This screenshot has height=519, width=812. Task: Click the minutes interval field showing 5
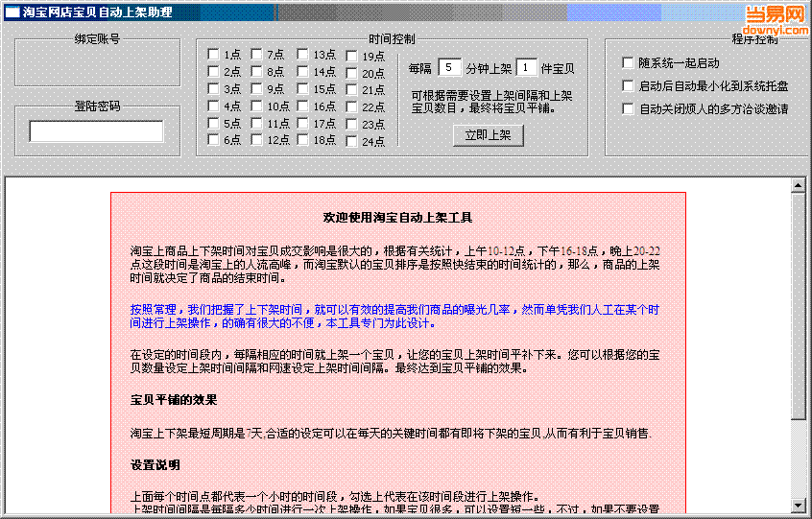(x=449, y=68)
